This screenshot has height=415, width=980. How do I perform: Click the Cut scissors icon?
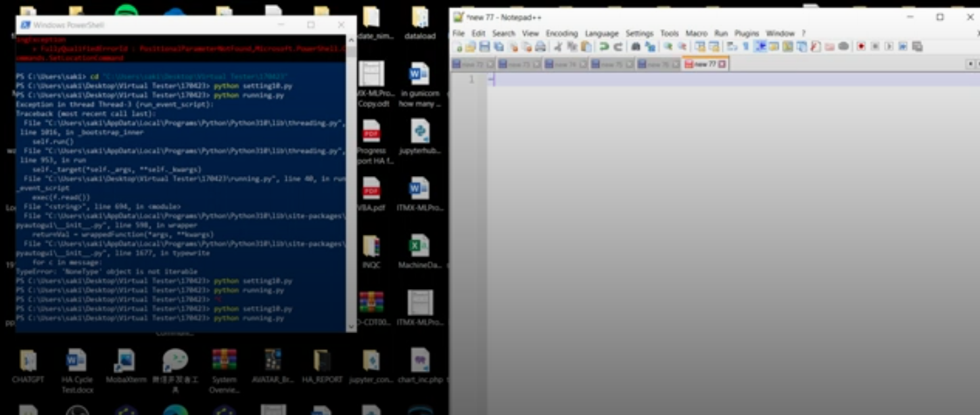point(558,47)
